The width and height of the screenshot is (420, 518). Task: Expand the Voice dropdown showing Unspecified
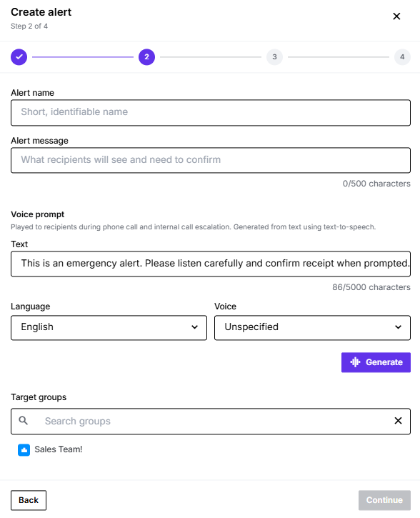(x=312, y=327)
